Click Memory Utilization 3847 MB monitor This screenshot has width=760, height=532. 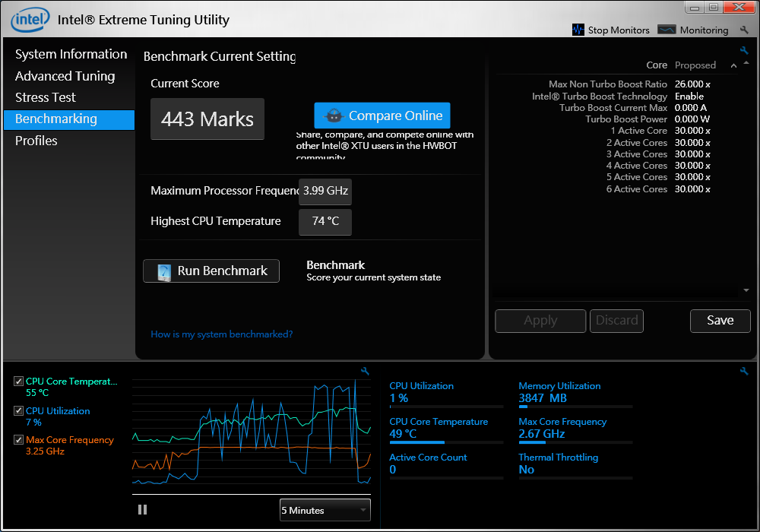click(x=575, y=394)
